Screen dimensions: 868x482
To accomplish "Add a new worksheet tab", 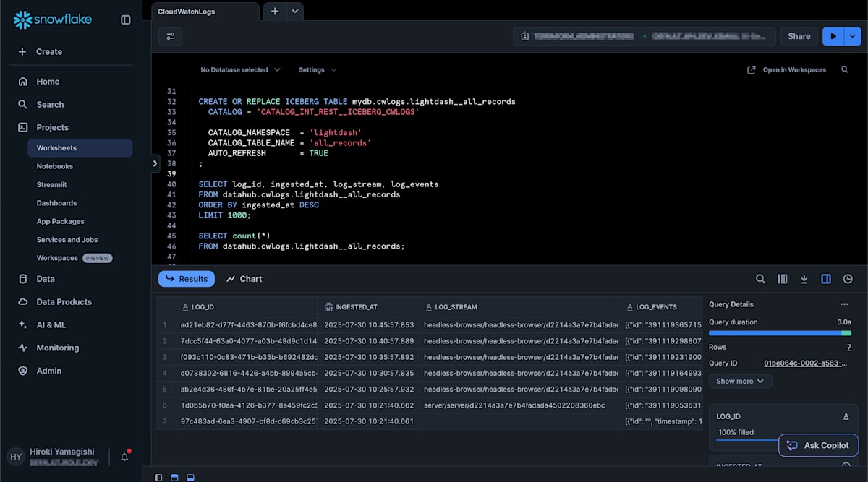I will pyautogui.click(x=274, y=12).
